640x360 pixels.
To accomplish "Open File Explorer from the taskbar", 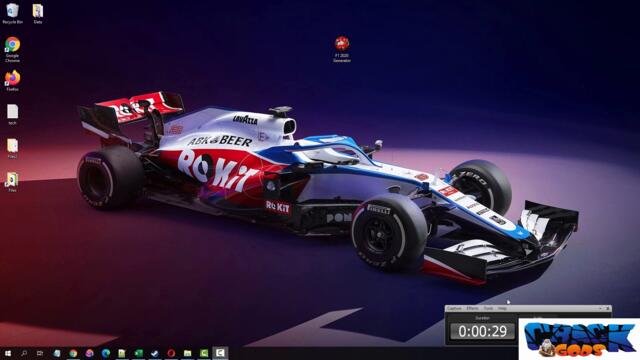I will (187, 353).
